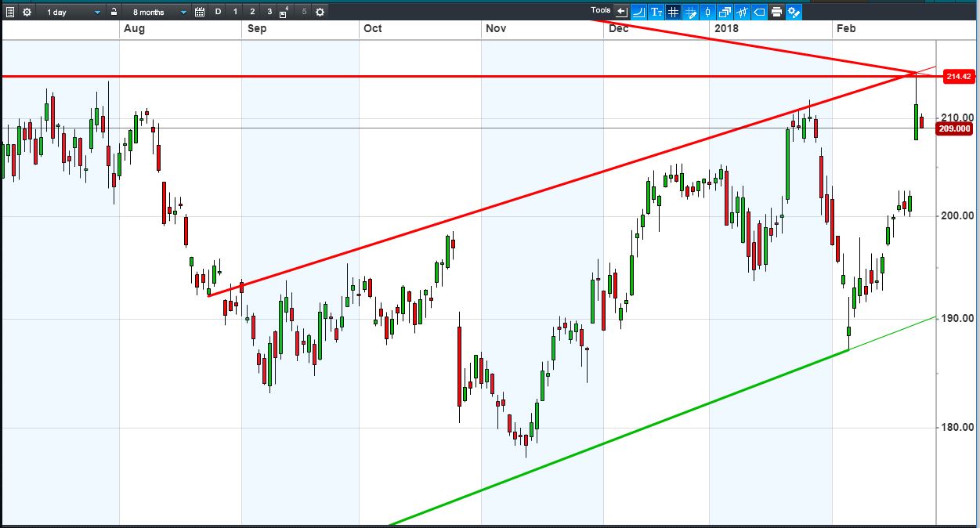Screen dimensions: 980x528
Task: Print the chart
Action: click(x=776, y=12)
